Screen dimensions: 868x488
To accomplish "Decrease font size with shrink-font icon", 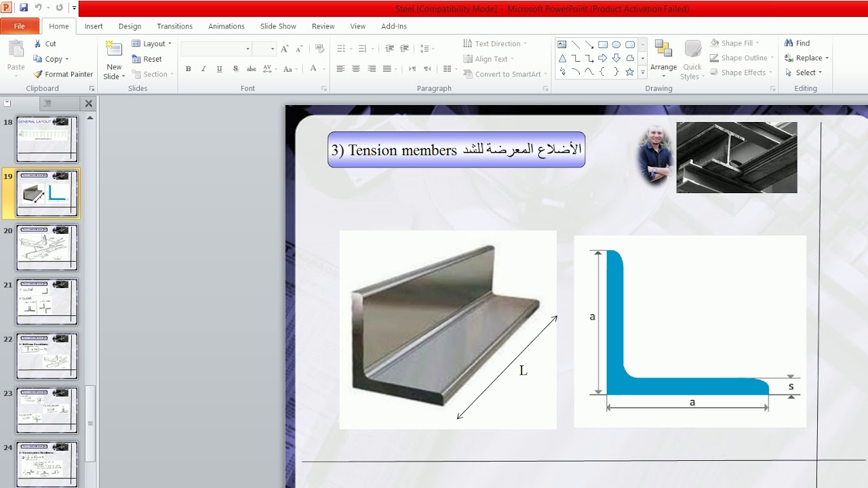I will [x=299, y=49].
